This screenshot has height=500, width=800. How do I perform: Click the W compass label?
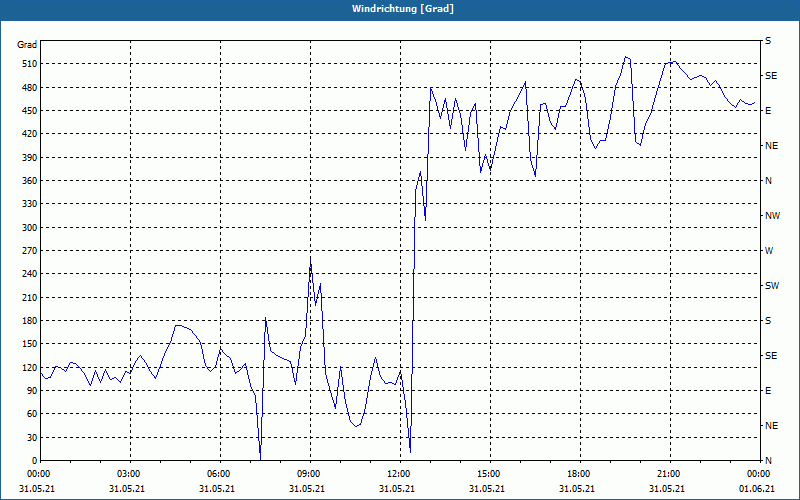pos(769,251)
